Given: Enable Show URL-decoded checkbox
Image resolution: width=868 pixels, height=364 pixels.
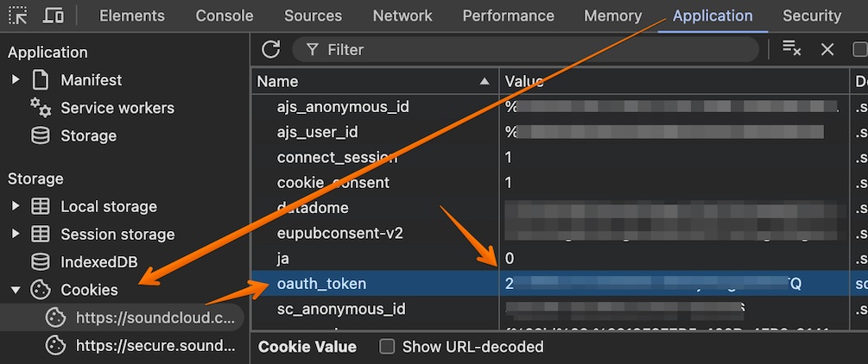Looking at the screenshot, I should click(x=388, y=347).
